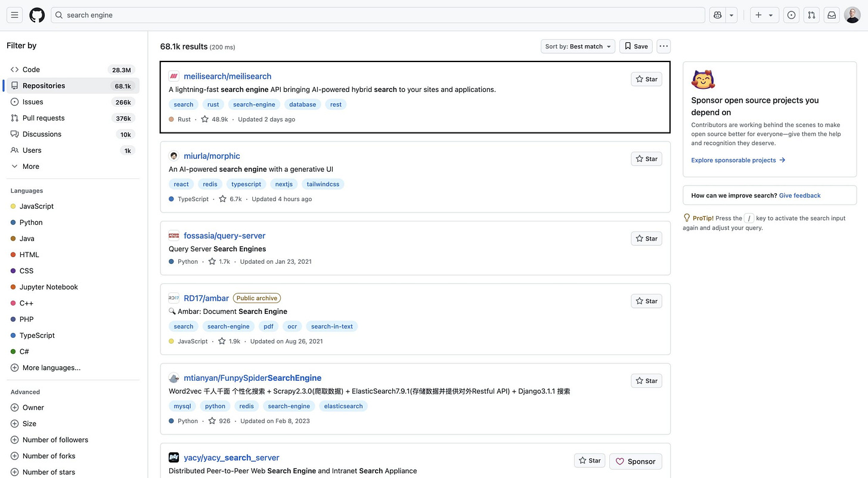This screenshot has width=868, height=478.
Task: Open Sort by Best match dropdown
Action: coord(578,46)
